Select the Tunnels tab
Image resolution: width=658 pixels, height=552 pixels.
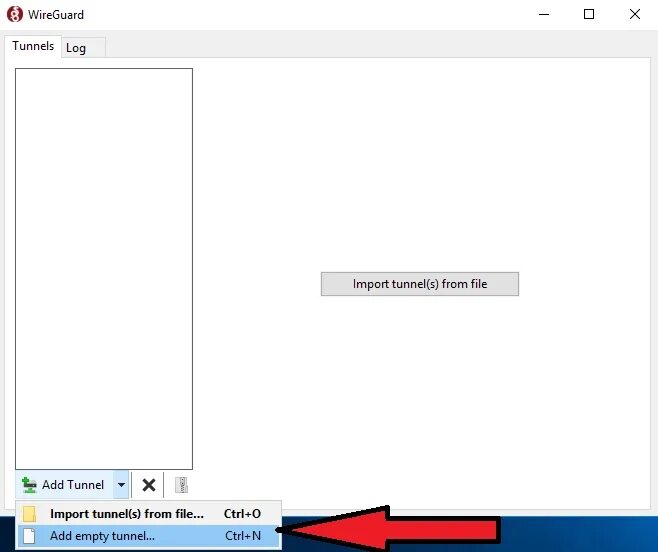click(33, 46)
